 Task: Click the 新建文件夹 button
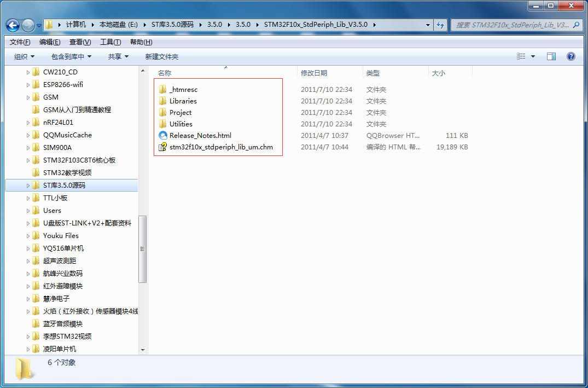pyautogui.click(x=161, y=57)
